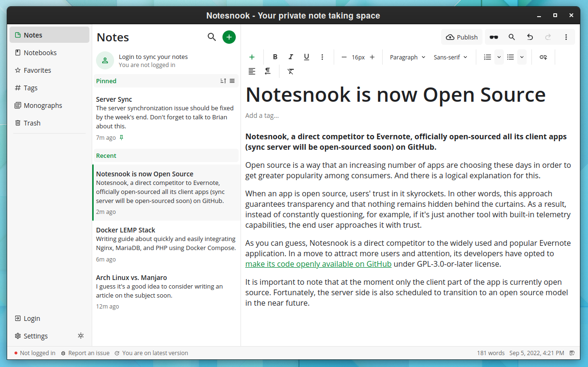Redo the last undone edit

tap(548, 37)
